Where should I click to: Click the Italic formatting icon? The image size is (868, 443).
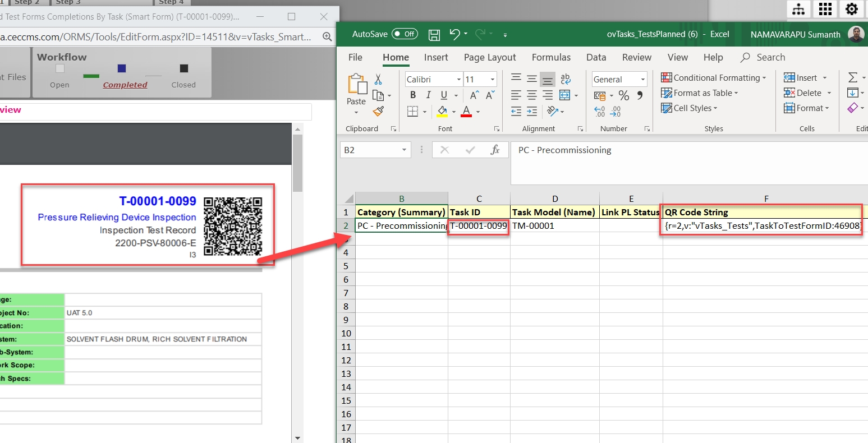coord(428,95)
